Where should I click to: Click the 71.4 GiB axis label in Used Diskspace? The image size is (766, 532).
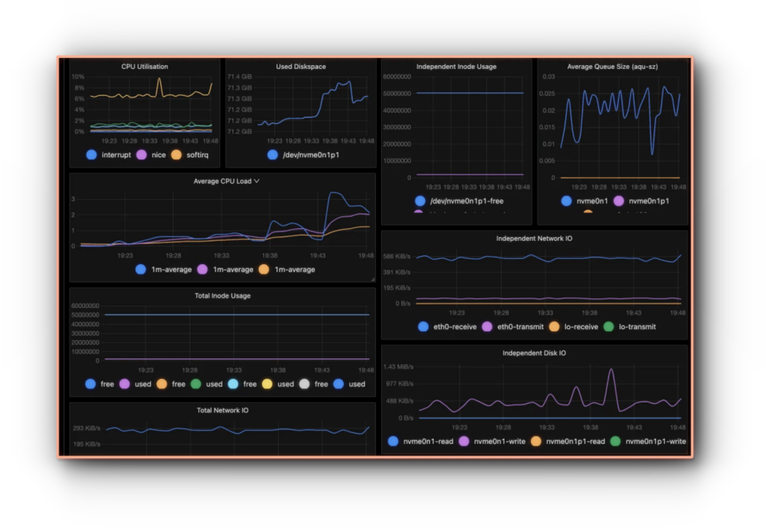[240, 77]
